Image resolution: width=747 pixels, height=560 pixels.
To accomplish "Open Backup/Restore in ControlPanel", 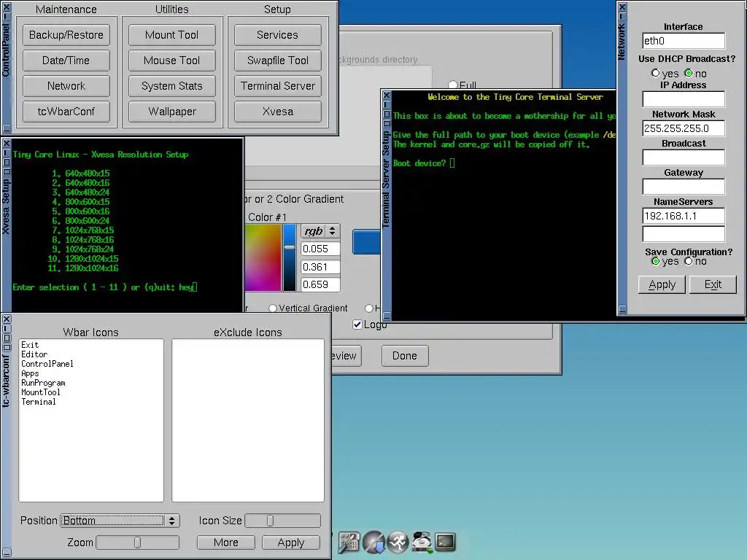I will pos(66,35).
